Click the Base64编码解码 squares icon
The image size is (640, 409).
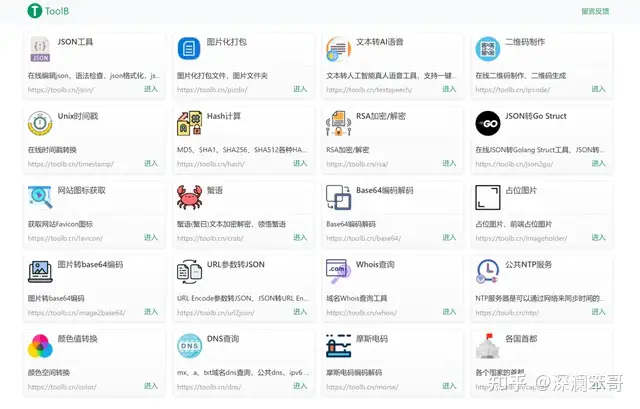click(x=338, y=197)
